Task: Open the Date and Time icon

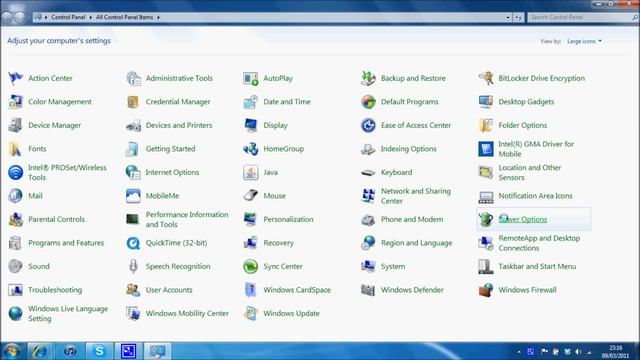Action: click(251, 102)
